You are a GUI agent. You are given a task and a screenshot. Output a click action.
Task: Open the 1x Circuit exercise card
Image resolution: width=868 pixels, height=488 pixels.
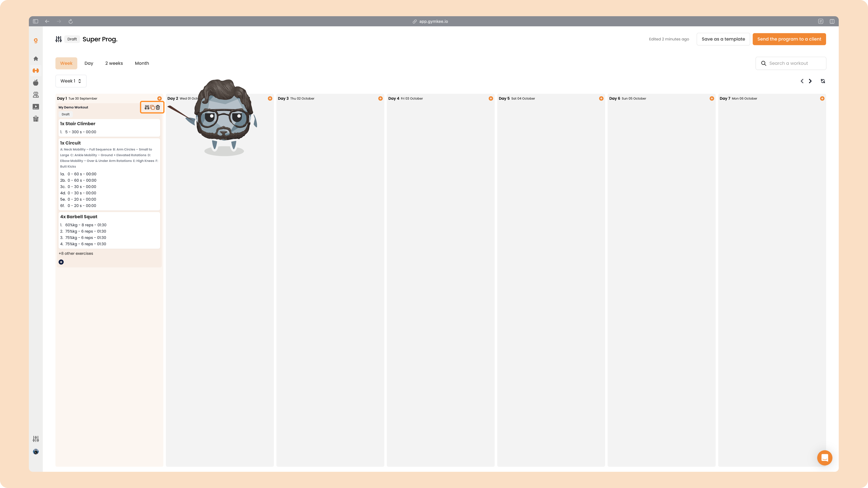(109, 174)
